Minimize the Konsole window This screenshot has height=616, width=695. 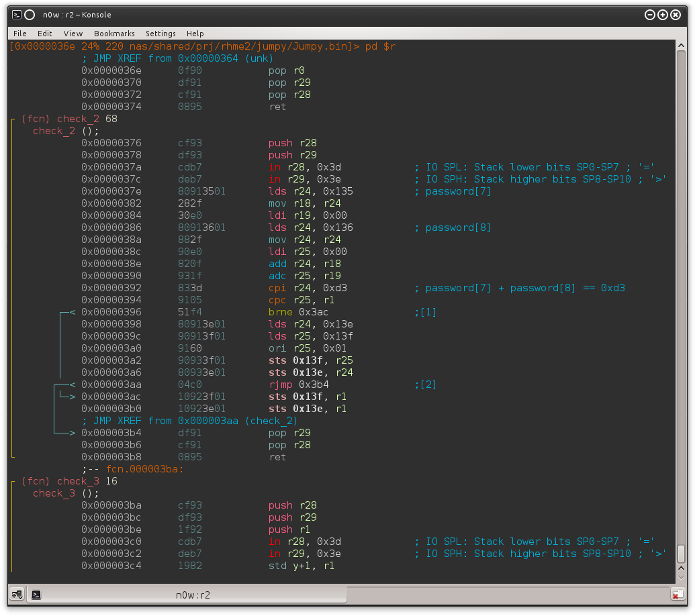(649, 15)
